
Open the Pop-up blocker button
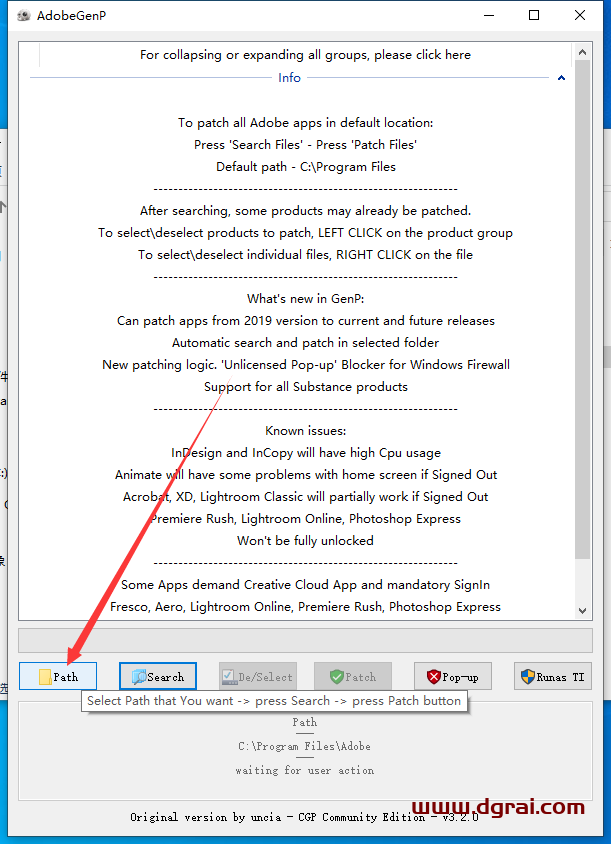453,676
